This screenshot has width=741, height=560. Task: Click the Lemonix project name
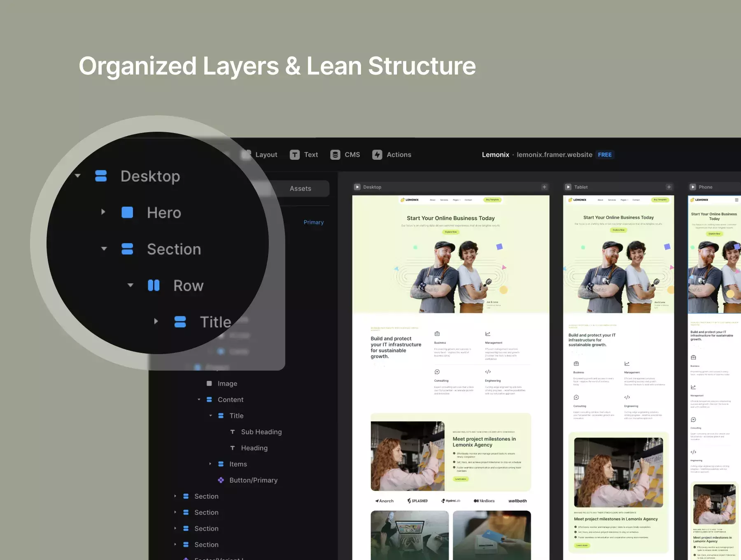(x=496, y=155)
